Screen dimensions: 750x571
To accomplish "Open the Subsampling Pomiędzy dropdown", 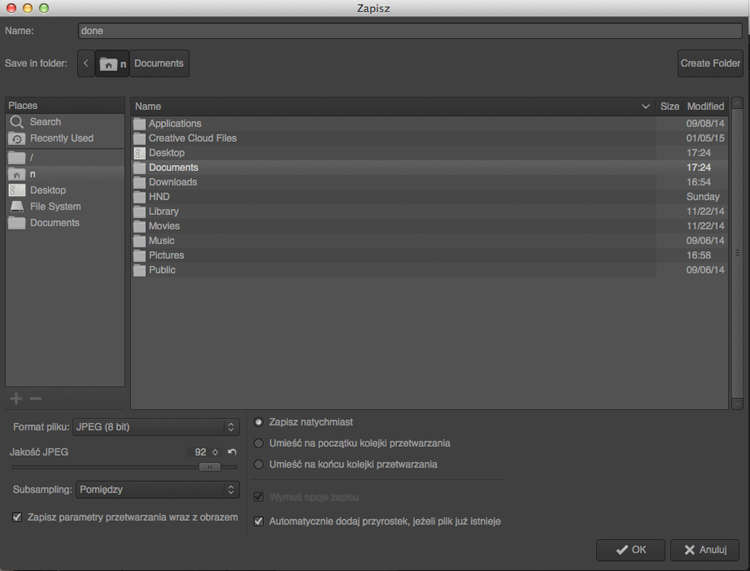I will pyautogui.click(x=158, y=490).
